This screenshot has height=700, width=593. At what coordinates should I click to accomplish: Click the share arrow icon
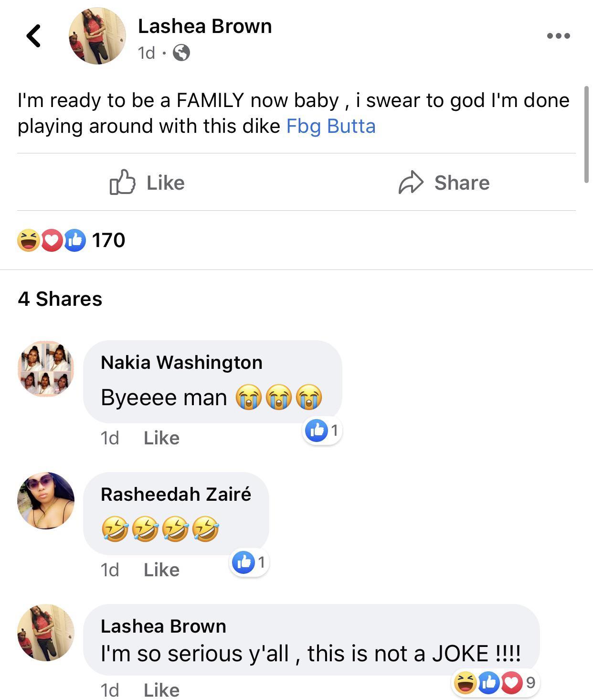[x=411, y=182]
